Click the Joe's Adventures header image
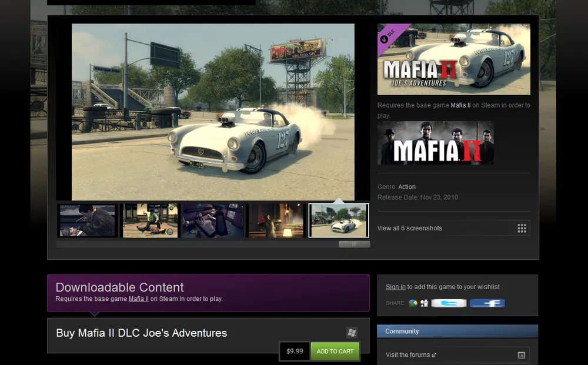The width and height of the screenshot is (588, 365). coord(454,59)
